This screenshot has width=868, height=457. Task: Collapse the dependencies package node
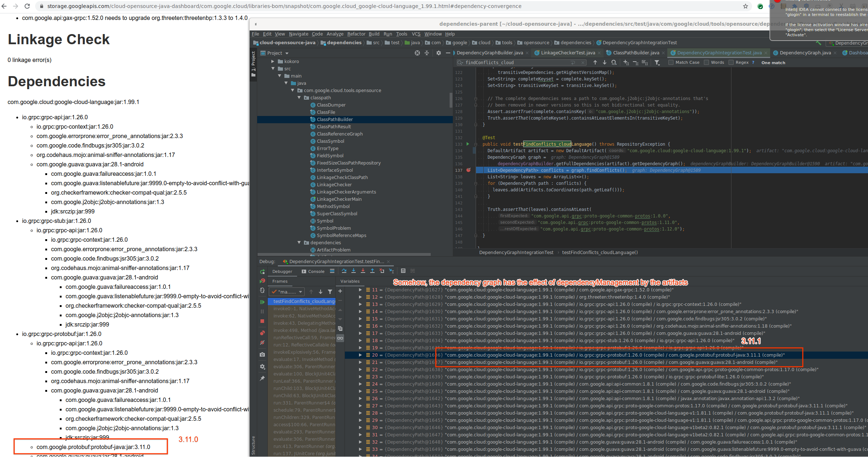(x=299, y=242)
